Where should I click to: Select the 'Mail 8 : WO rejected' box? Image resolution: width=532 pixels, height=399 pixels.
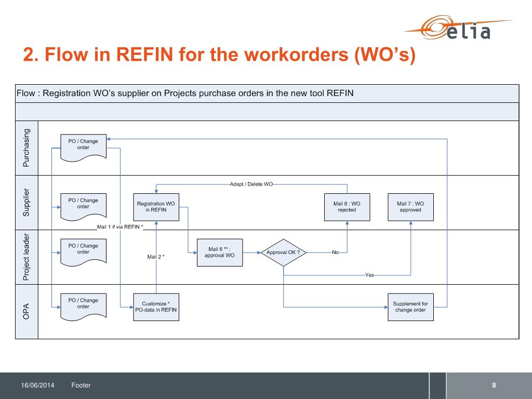pyautogui.click(x=347, y=207)
